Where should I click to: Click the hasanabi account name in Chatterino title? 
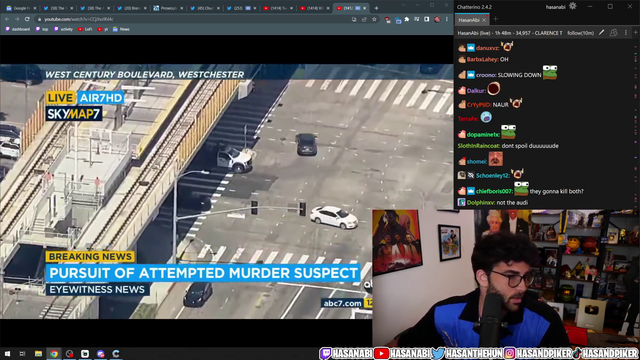555,7
